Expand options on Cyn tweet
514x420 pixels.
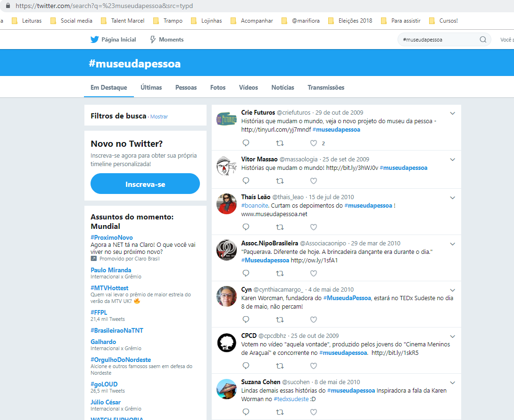pos(452,290)
